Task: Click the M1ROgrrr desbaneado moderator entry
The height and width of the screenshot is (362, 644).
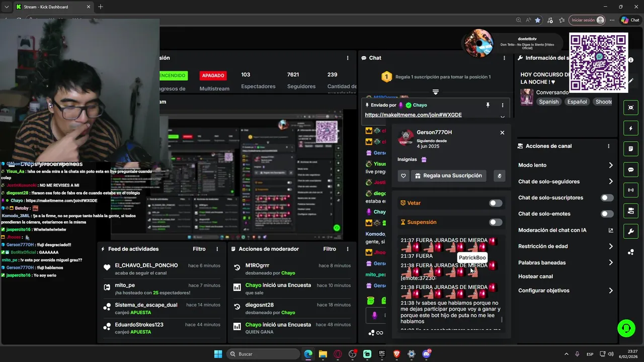Action: pos(293,269)
